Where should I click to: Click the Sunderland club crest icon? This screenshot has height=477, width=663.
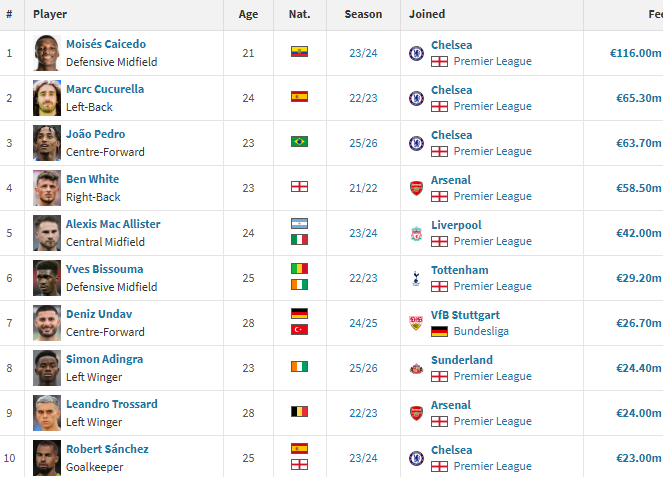(416, 368)
